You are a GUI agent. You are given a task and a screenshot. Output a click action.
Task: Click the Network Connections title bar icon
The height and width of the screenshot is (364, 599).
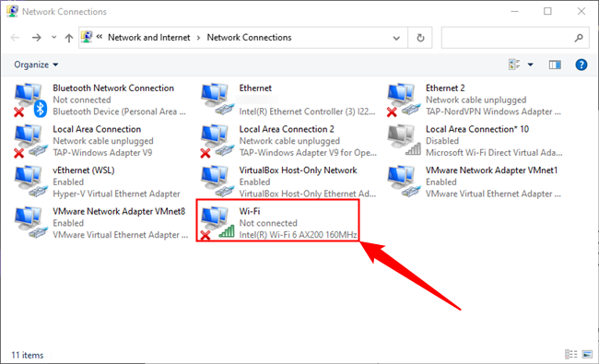(12, 11)
